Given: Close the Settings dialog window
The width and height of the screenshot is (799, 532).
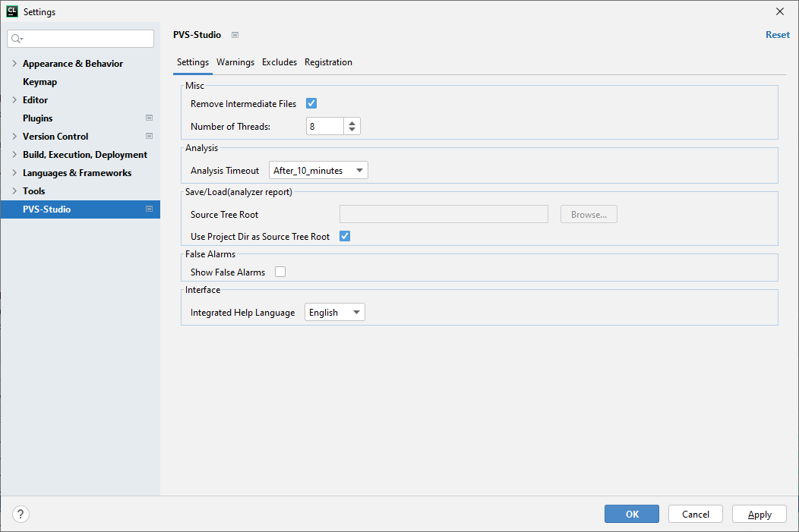Looking at the screenshot, I should 780,11.
